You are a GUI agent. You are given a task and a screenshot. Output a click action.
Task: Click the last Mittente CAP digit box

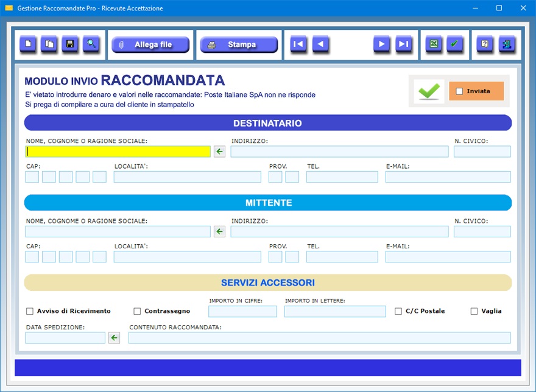tap(99, 257)
